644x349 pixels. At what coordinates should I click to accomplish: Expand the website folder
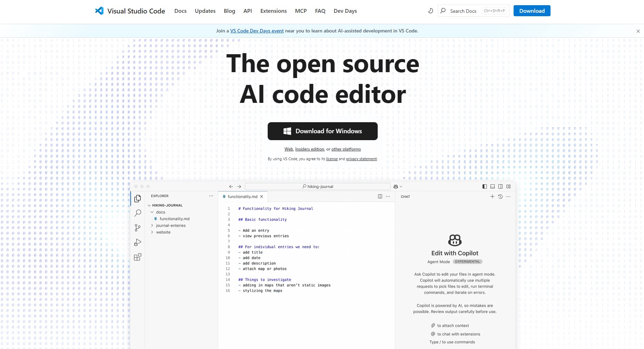click(152, 232)
